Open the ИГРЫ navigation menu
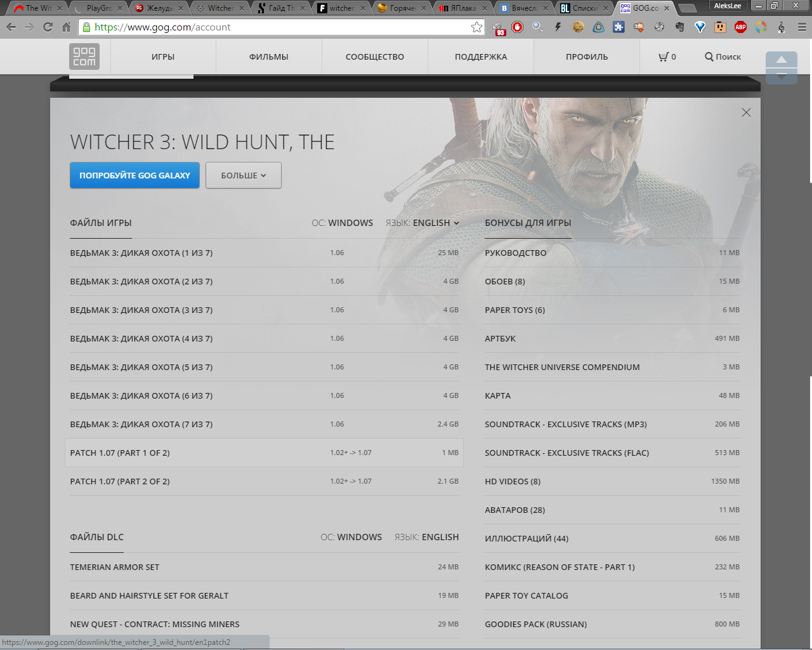 coord(163,56)
